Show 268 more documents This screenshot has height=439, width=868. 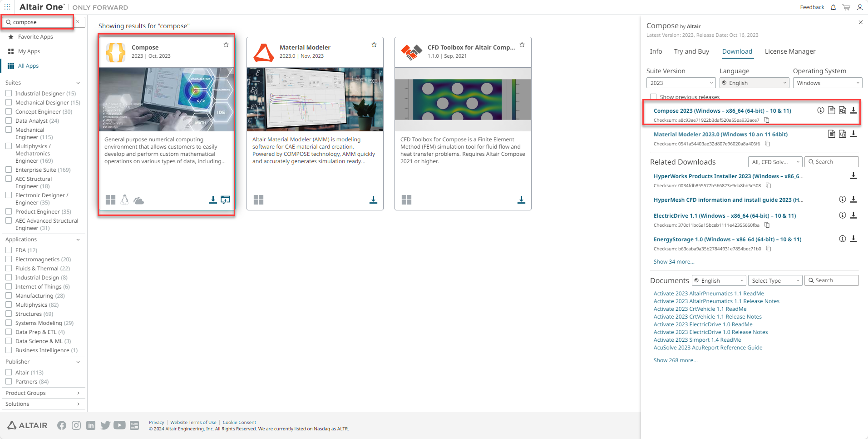(676, 360)
